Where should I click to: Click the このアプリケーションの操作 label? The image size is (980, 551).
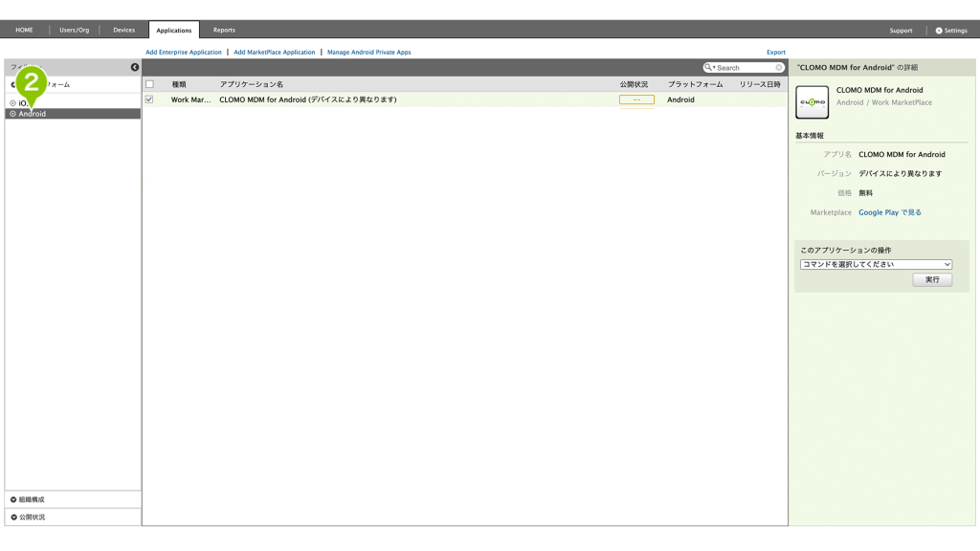846,250
